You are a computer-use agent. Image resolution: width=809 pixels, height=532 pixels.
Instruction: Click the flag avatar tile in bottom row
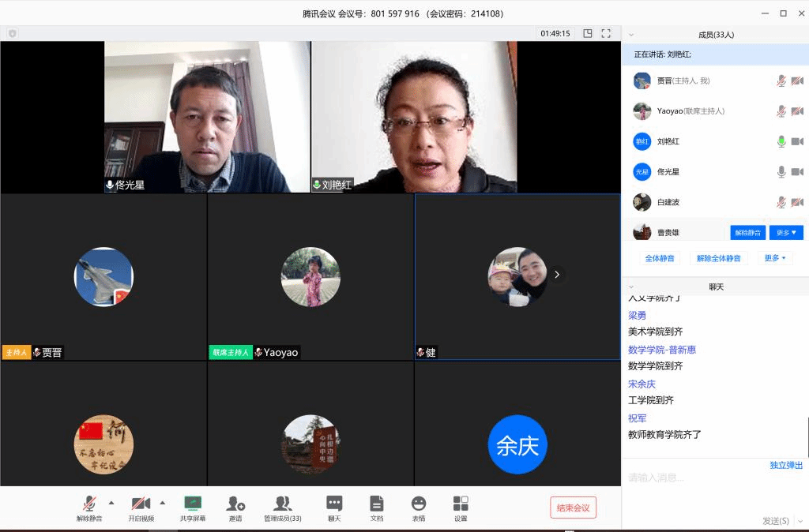tap(103, 444)
